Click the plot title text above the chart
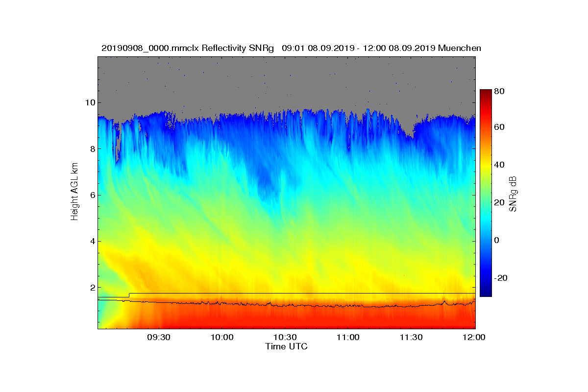 coord(291,48)
